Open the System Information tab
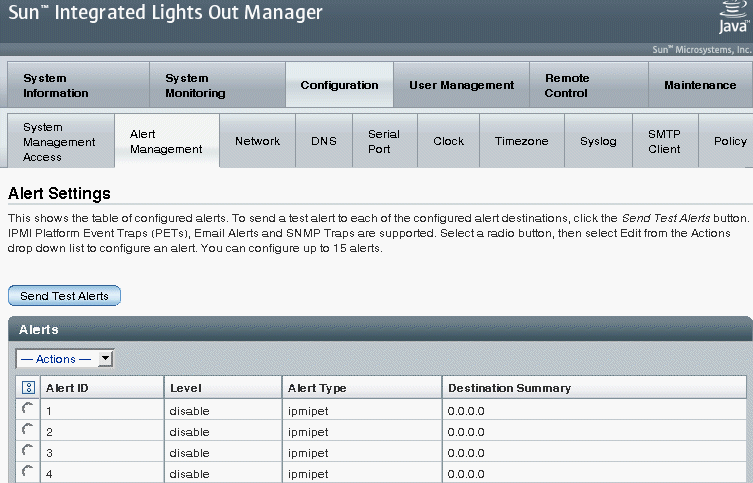The height and width of the screenshot is (483, 753). [x=78, y=85]
